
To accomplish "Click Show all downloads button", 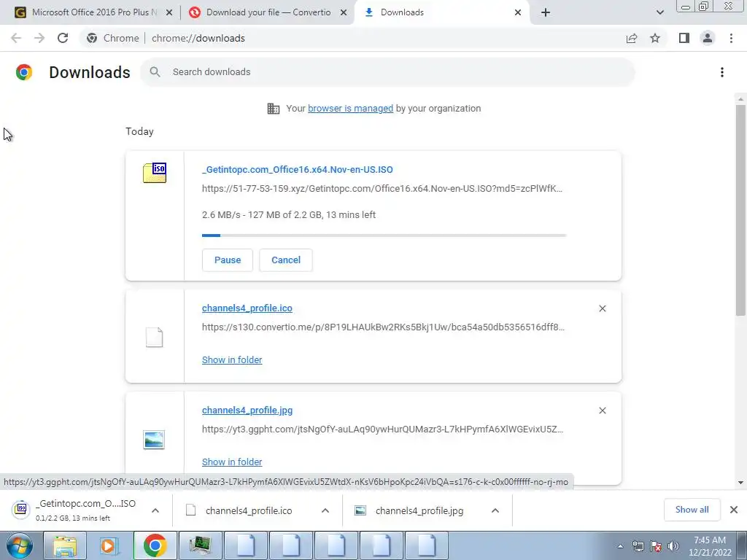I will click(x=692, y=510).
